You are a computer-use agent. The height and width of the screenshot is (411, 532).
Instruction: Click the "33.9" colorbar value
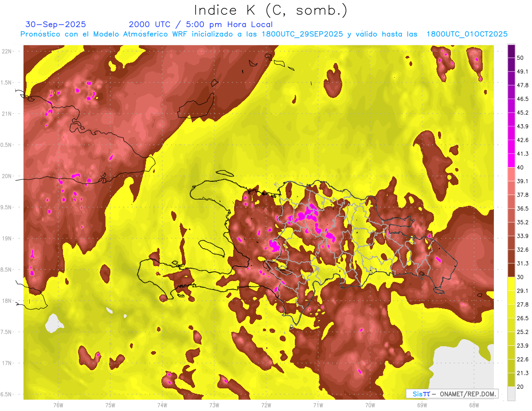523,236
